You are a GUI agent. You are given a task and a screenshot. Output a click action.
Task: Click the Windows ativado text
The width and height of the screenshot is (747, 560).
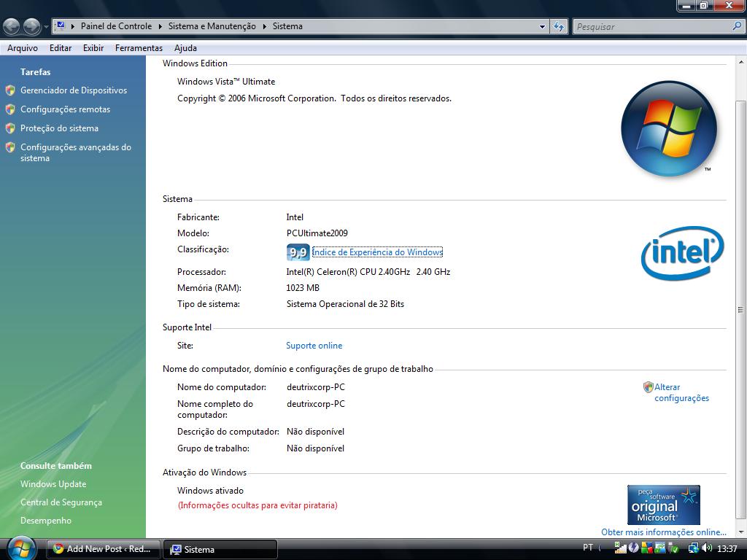point(210,491)
